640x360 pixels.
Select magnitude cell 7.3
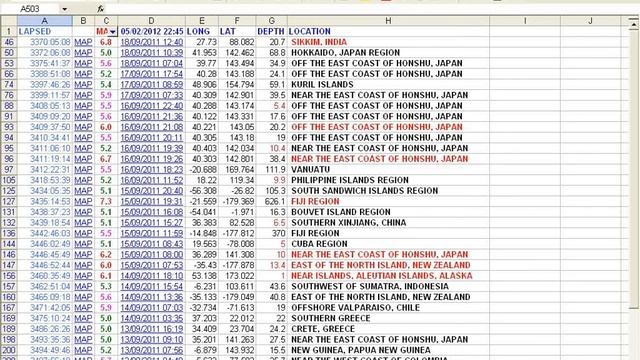point(106,201)
